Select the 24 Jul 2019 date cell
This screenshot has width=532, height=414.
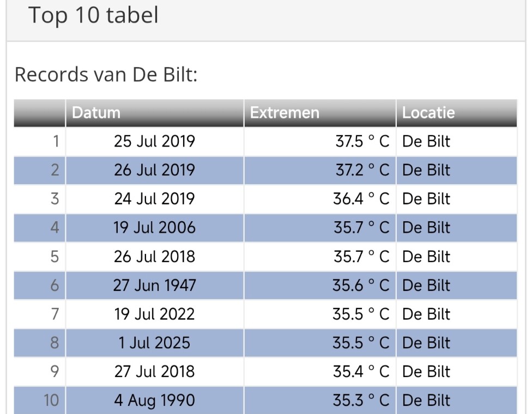point(155,199)
